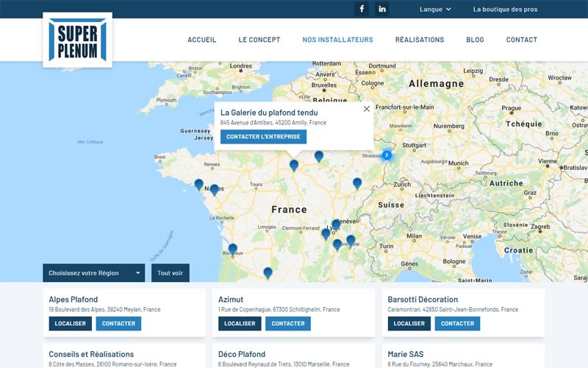Click the map pin near Genève above Lyon
The width and height of the screenshot is (588, 368).
[x=336, y=224]
